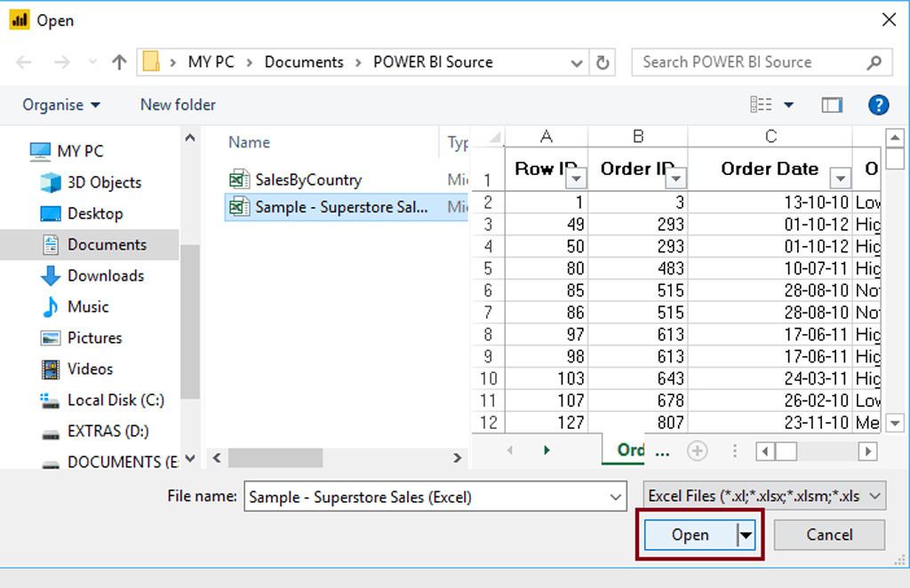The height and width of the screenshot is (588, 910).
Task: Click preview horizontal scrollbar thumb
Action: coord(786,451)
